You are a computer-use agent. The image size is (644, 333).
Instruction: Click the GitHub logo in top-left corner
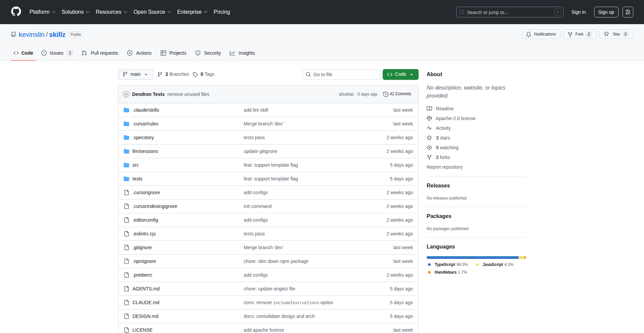tap(15, 12)
